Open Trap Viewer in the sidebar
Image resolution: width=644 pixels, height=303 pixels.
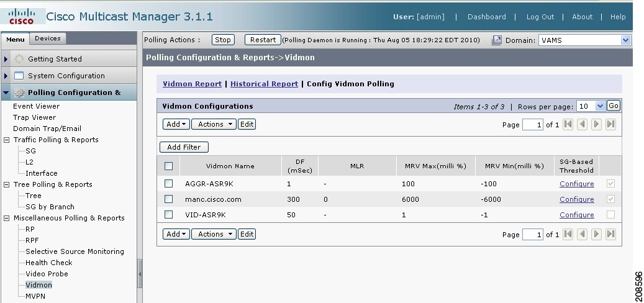click(x=35, y=117)
